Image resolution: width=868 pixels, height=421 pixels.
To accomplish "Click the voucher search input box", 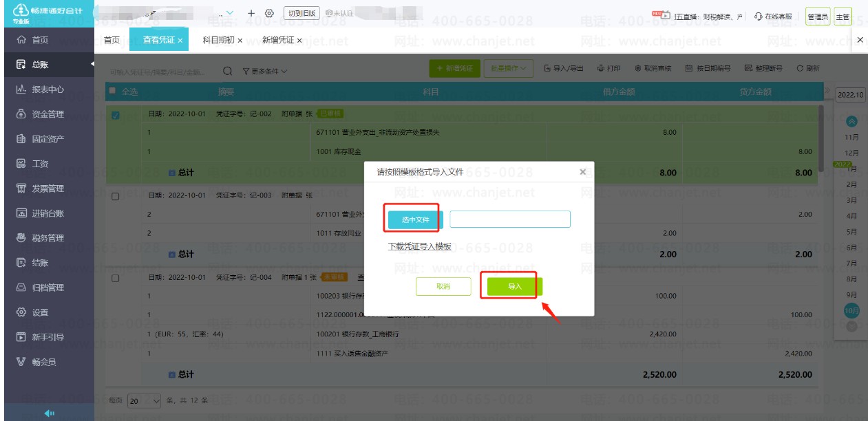I will pyautogui.click(x=163, y=71).
